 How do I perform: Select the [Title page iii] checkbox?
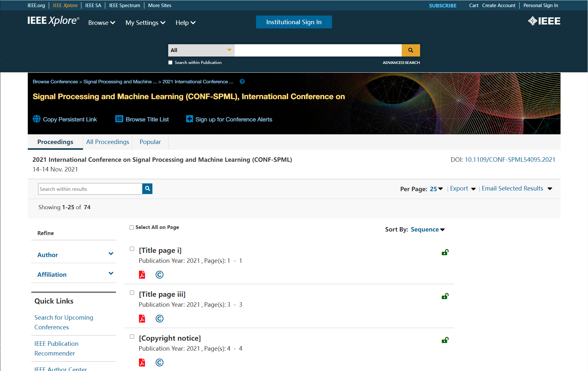[132, 293]
